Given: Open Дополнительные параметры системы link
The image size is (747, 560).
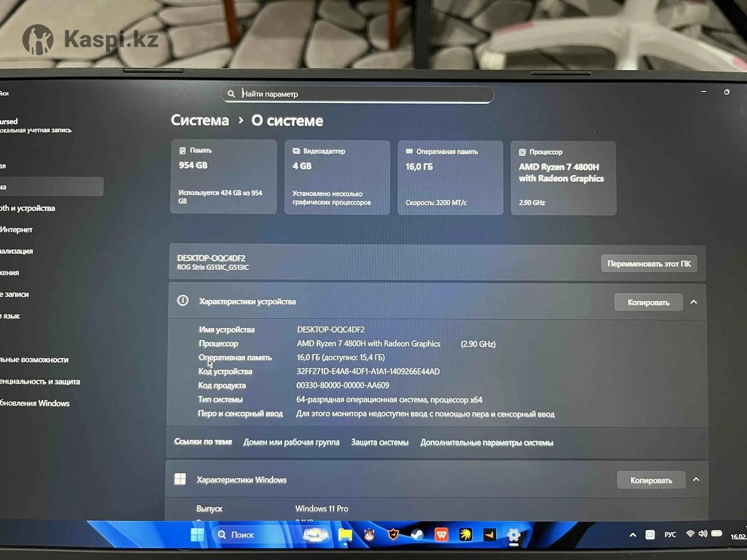Looking at the screenshot, I should (486, 442).
